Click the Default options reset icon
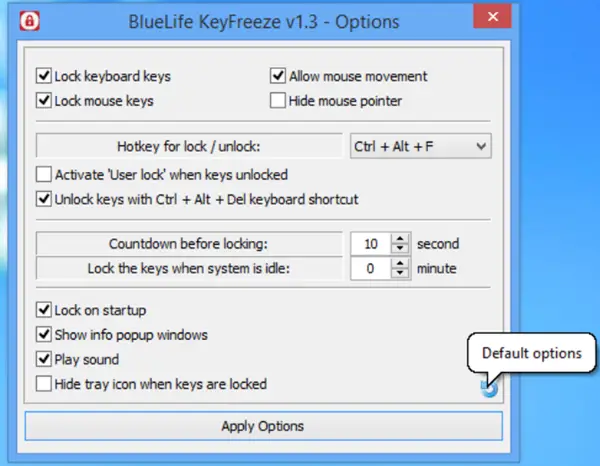600x466 pixels. [x=489, y=388]
